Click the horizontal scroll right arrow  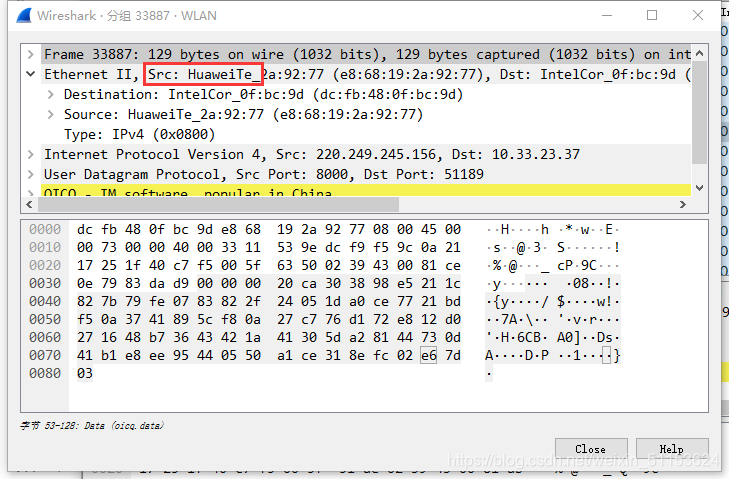pyautogui.click(x=683, y=204)
